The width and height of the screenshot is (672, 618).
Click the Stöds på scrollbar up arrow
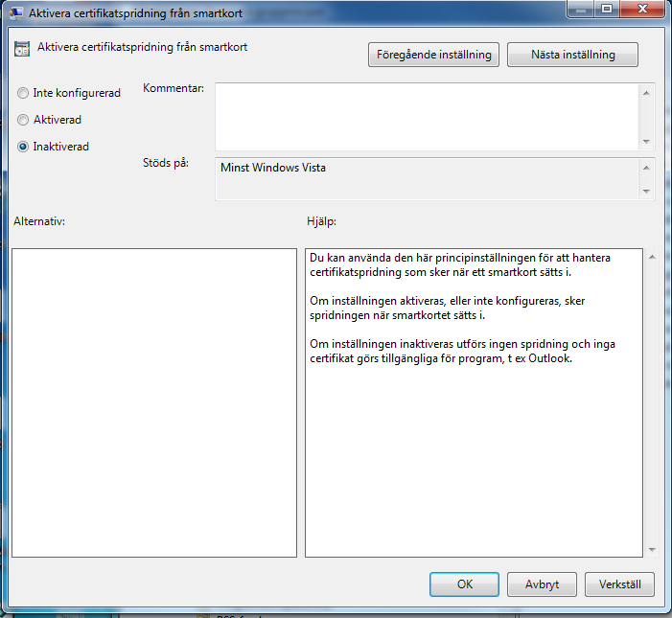click(x=646, y=168)
